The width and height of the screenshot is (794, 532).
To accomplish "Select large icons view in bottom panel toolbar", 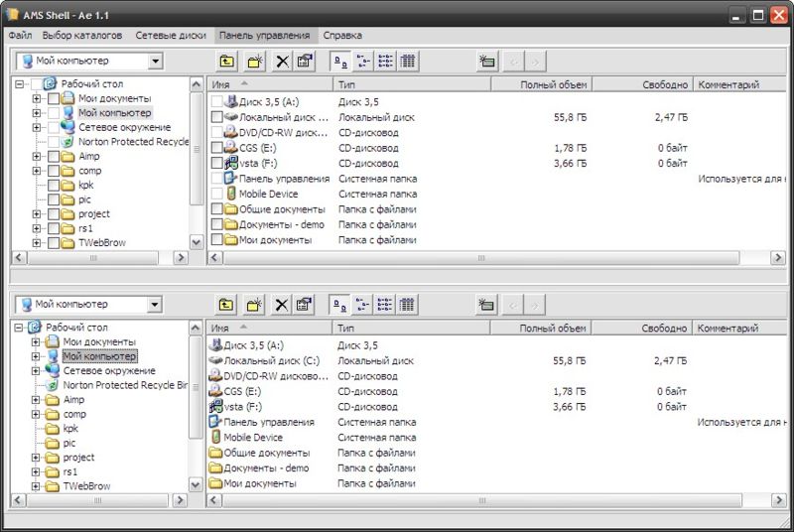I will point(339,305).
